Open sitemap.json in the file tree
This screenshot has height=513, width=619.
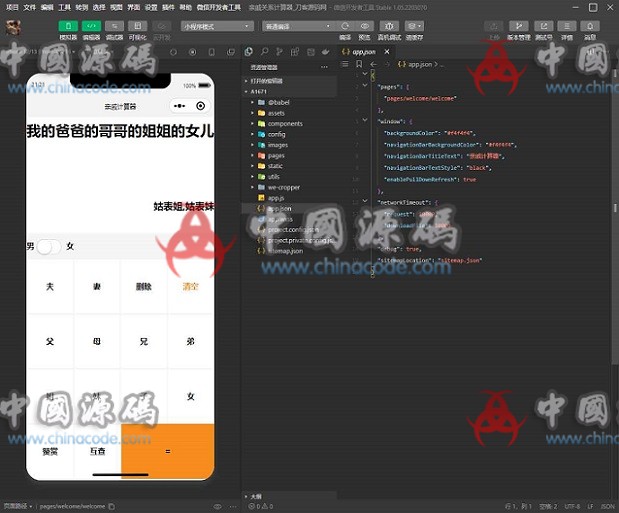point(289,251)
